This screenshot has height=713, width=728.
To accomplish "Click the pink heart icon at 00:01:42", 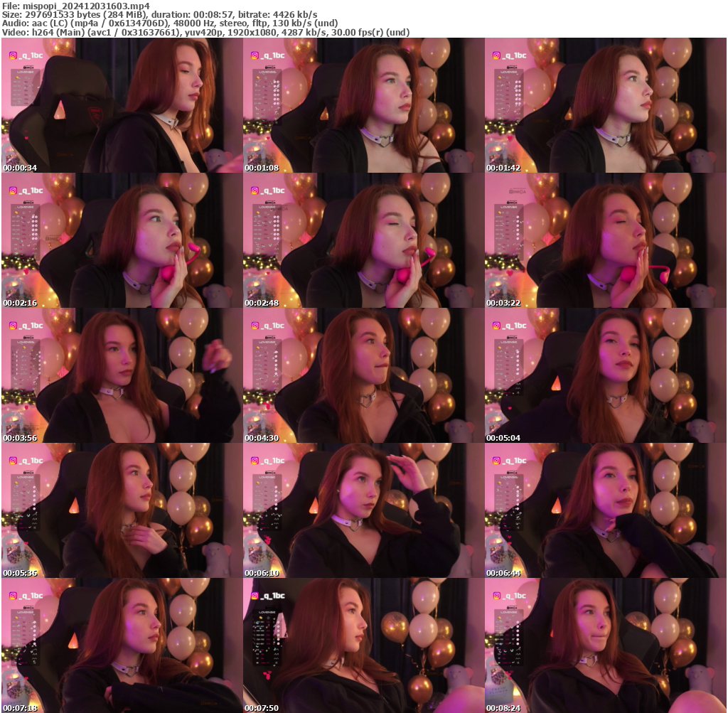I will click(x=510, y=137).
